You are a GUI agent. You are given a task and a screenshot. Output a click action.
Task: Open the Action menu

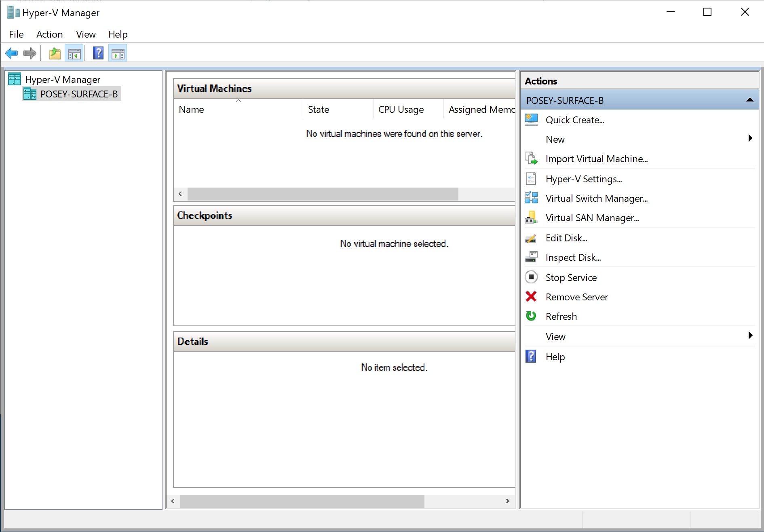tap(49, 34)
